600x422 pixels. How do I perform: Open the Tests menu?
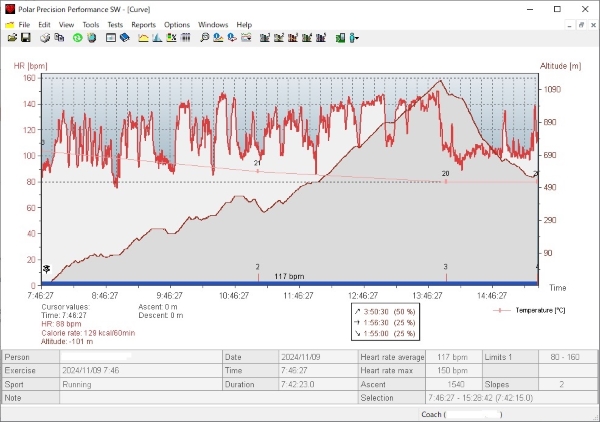115,24
